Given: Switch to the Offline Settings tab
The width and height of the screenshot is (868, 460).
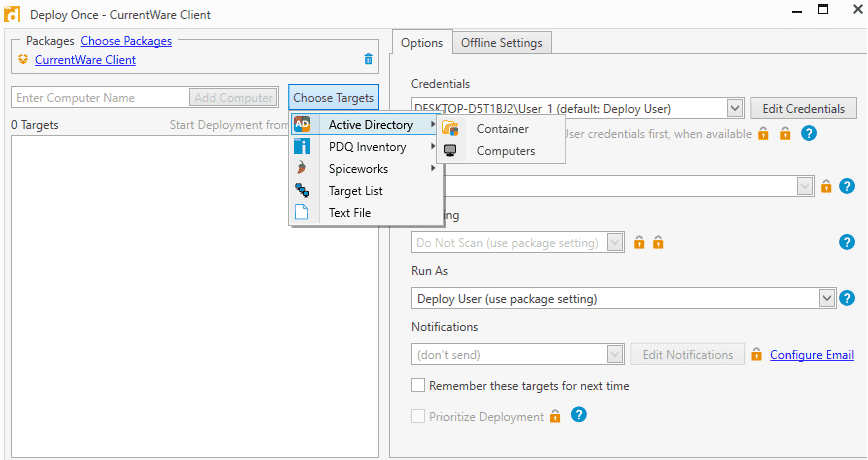Looking at the screenshot, I should pos(502,43).
